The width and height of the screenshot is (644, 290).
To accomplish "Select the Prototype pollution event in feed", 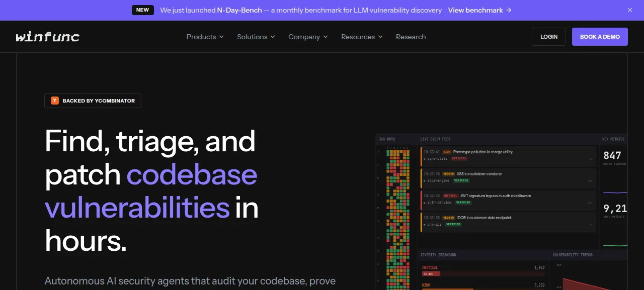I will (x=508, y=155).
